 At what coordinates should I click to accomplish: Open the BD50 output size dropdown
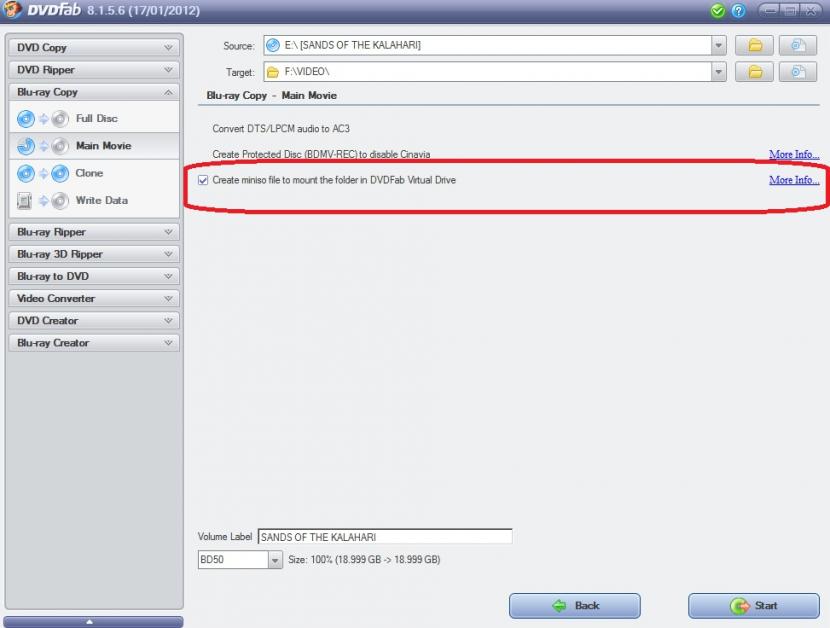coord(275,560)
